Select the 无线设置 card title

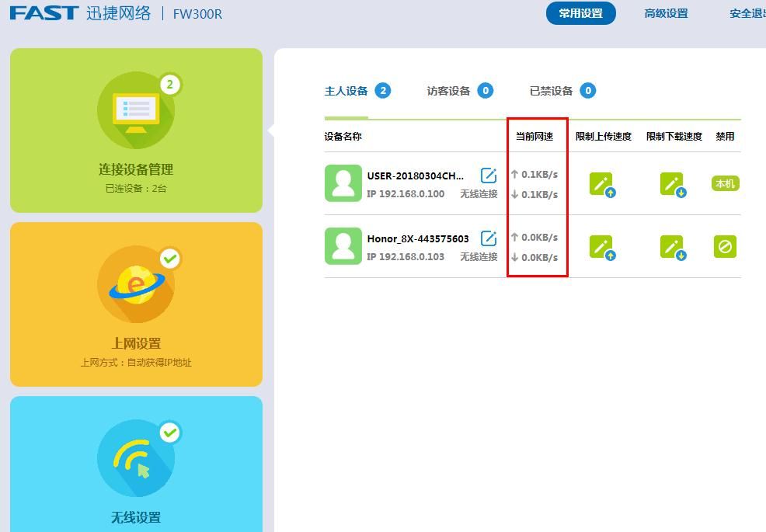(136, 517)
